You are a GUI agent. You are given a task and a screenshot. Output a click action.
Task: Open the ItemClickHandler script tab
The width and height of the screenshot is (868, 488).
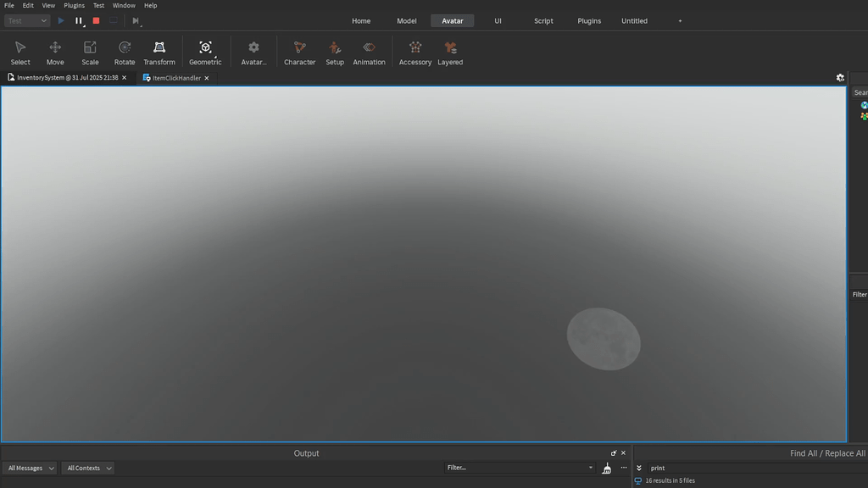(x=175, y=77)
